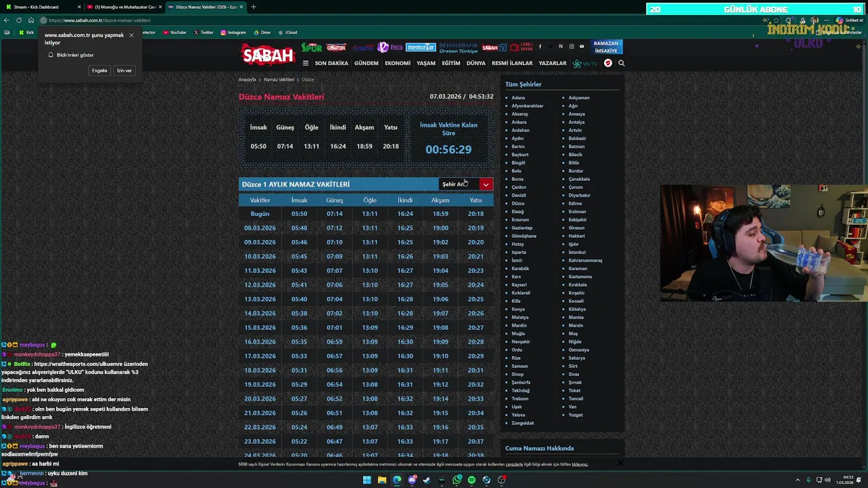
Task: Open Discord from the taskbar
Action: coord(412,480)
